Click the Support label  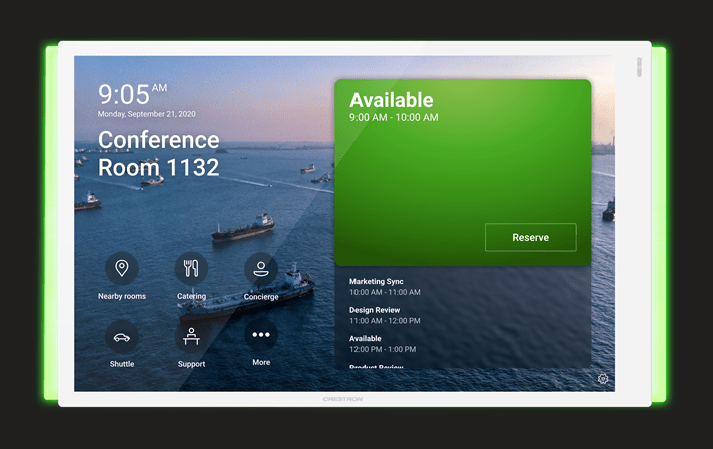tap(191, 364)
